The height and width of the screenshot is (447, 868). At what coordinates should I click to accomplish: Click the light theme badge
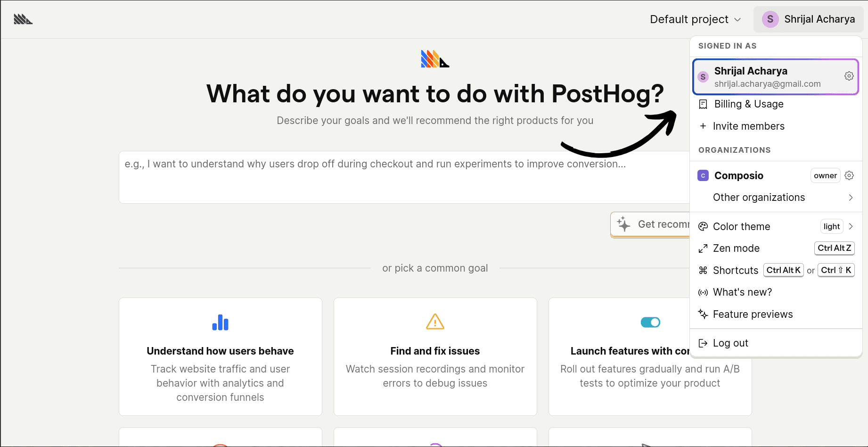[x=832, y=226]
